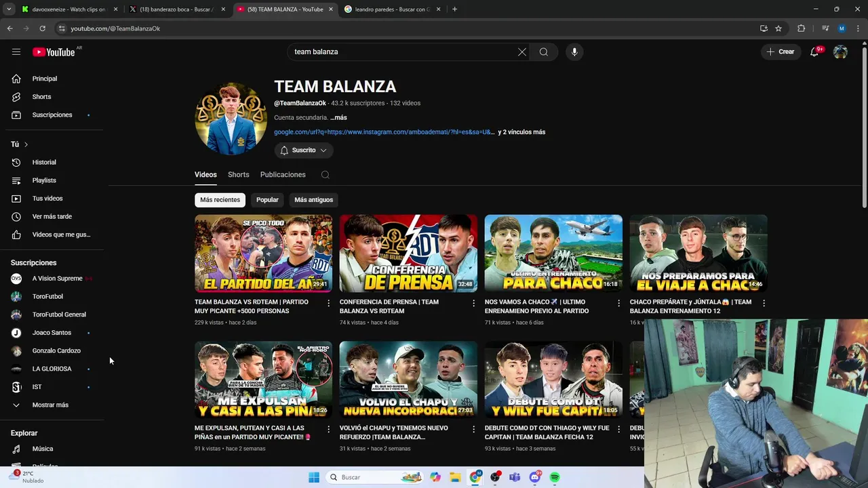This screenshot has height=488, width=868.
Task: Go back with the browser back arrow
Action: (9, 28)
